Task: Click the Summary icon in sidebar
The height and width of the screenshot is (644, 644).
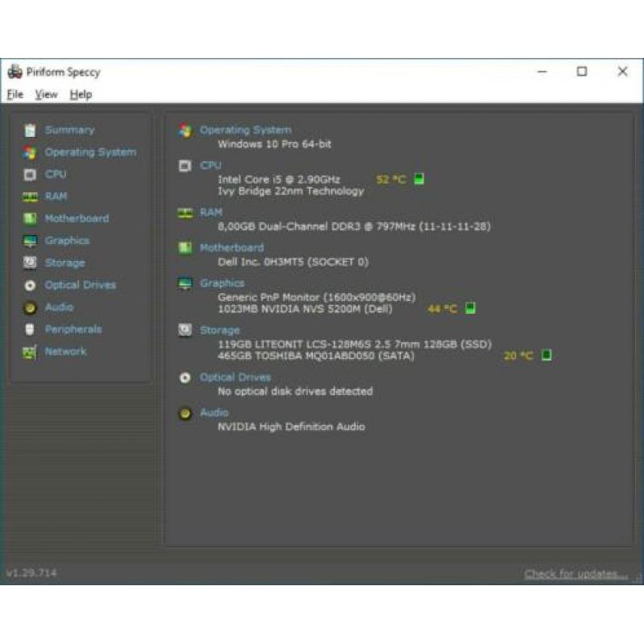Action: [x=30, y=130]
